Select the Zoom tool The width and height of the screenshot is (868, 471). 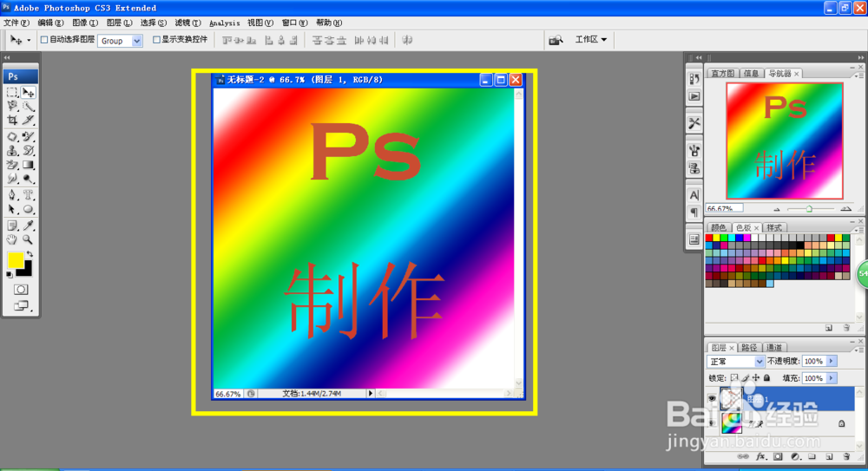pyautogui.click(x=29, y=239)
